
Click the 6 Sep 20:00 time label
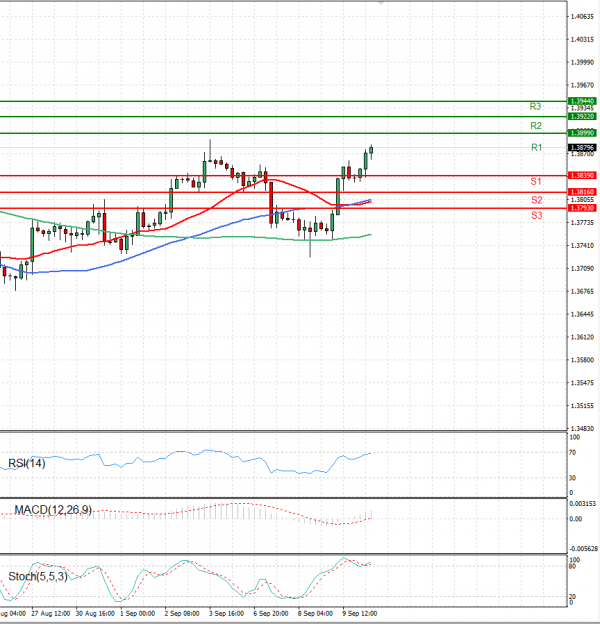pos(271,613)
